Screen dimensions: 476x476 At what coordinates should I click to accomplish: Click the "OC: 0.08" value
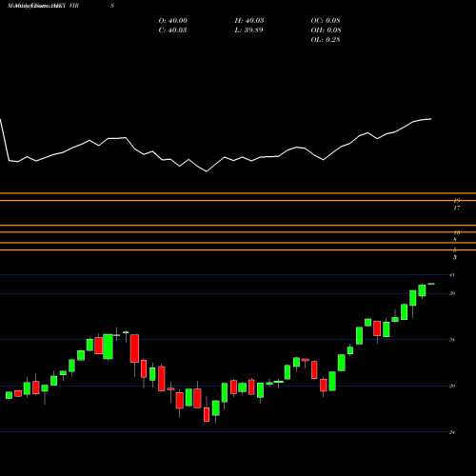[x=326, y=21]
